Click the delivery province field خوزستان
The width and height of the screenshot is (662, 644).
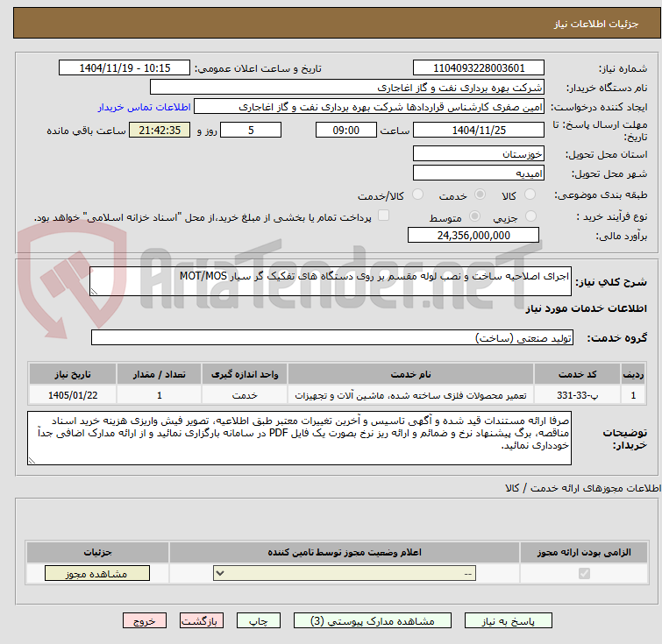[x=479, y=153]
